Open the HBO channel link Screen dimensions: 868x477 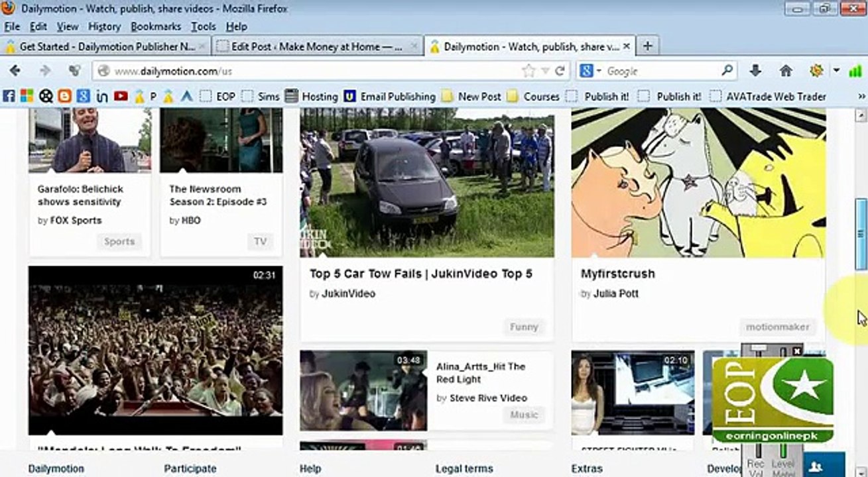point(191,221)
